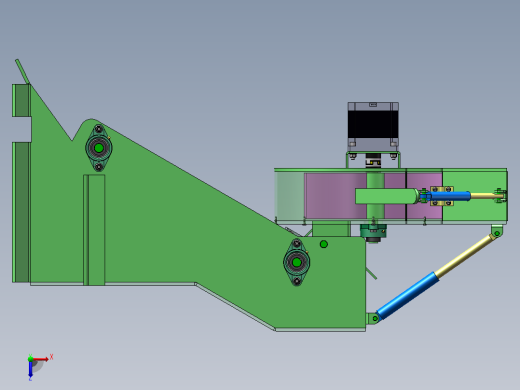The width and height of the screenshot is (520, 390).
Task: Select the shaft coupling beneath the motor
Action: (x=373, y=162)
